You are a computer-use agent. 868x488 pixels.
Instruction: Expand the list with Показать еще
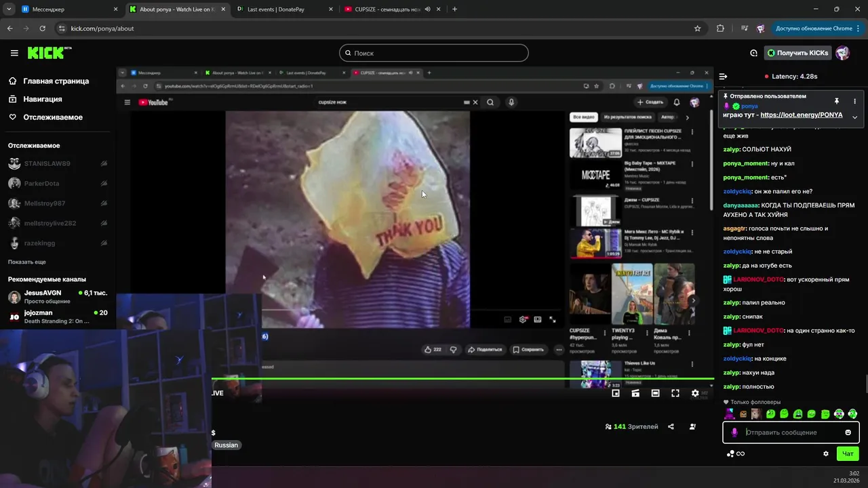[x=27, y=262]
